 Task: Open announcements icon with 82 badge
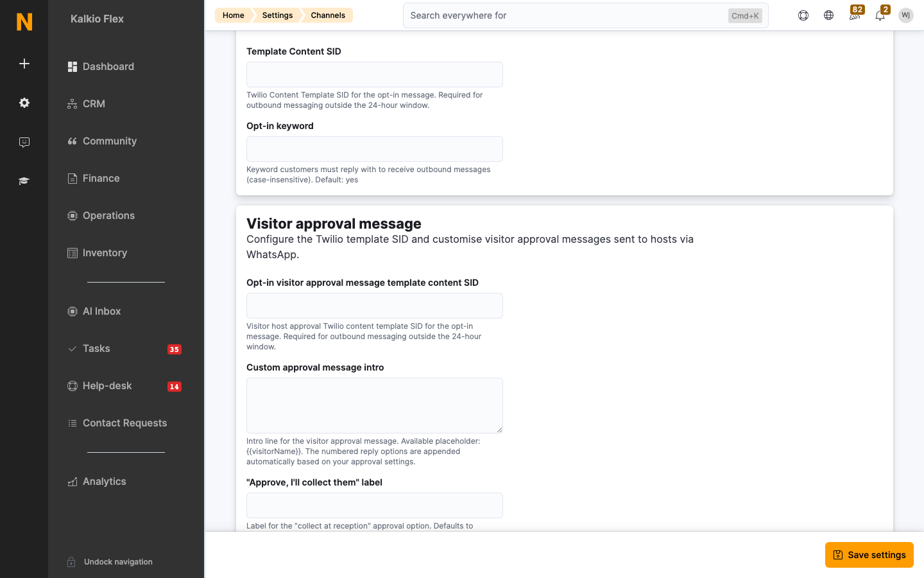point(855,15)
